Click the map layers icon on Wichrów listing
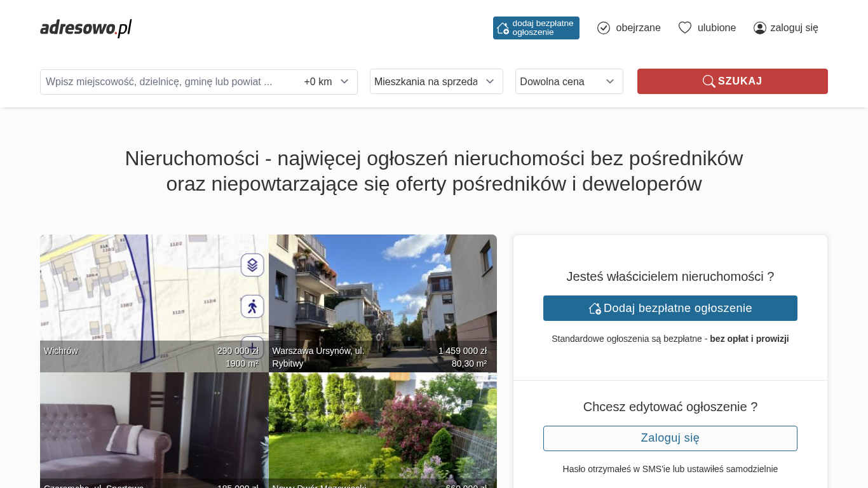The height and width of the screenshot is (488, 868). click(252, 265)
